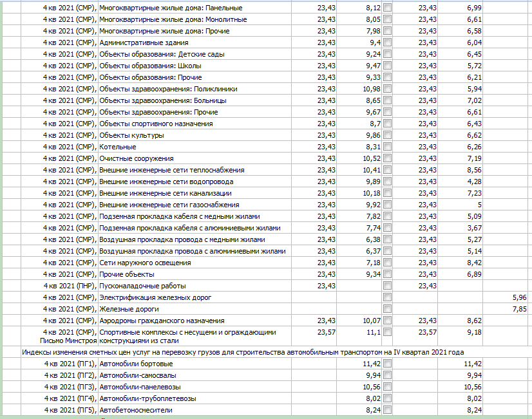532x419 pixels.
Task: Click left 8,02 in Автомобили-трубоплетевозы row
Action: [x=374, y=398]
